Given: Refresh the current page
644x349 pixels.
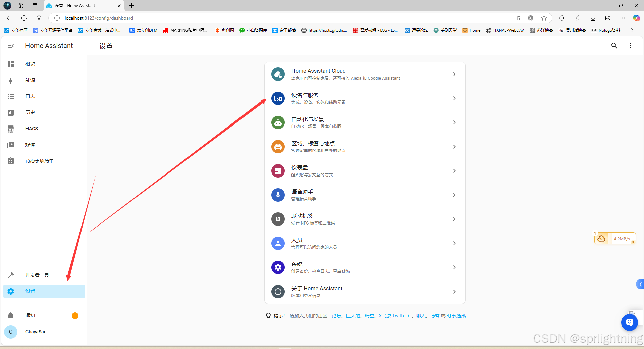Looking at the screenshot, I should pos(24,18).
